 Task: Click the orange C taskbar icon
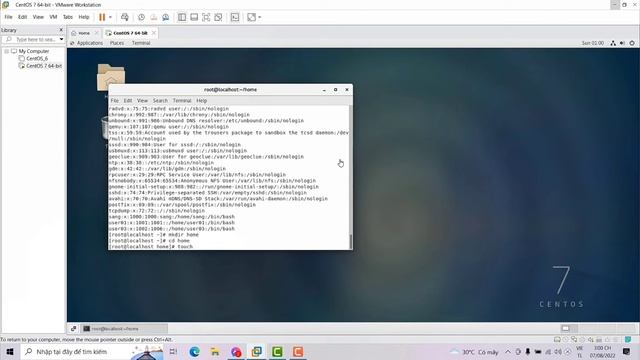click(x=298, y=351)
